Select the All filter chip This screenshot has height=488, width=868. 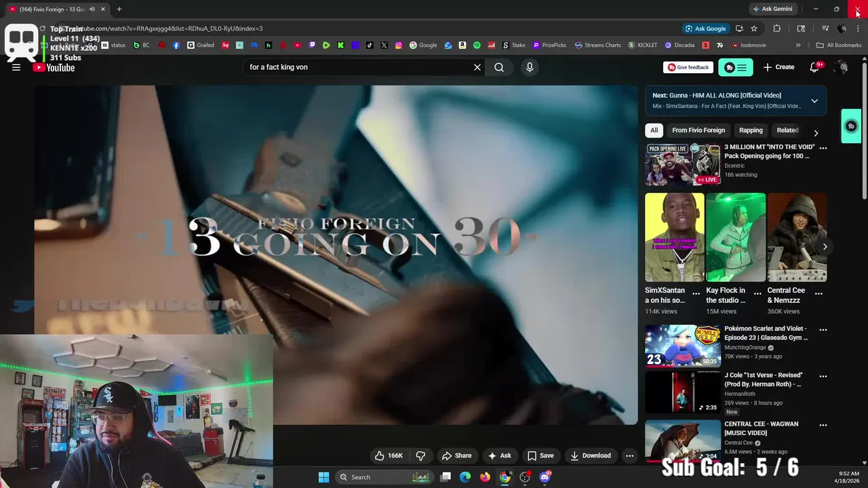coord(654,130)
